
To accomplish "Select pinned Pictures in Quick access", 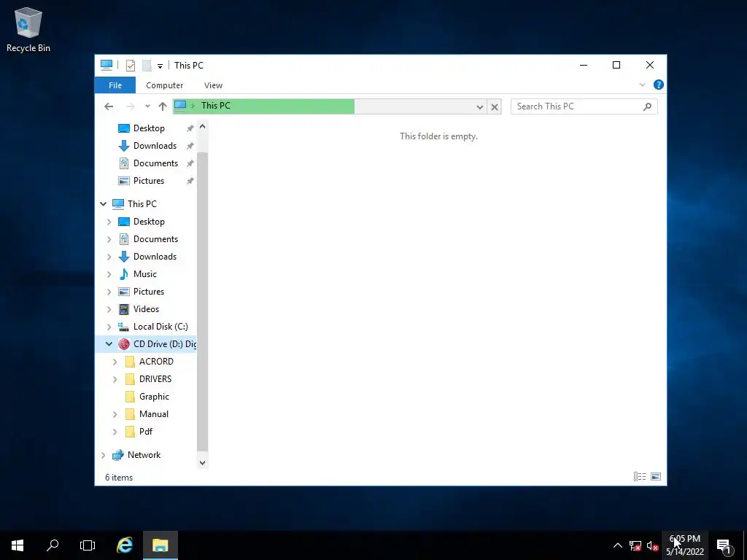I will pyautogui.click(x=149, y=181).
